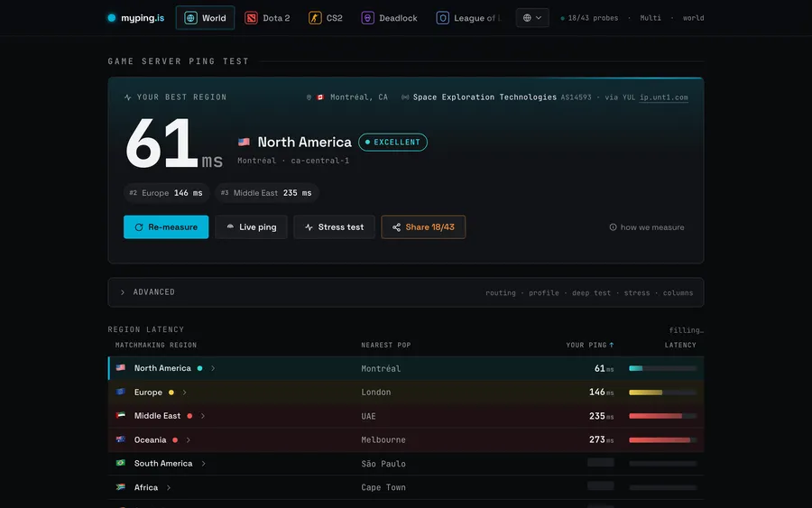Expand the Europe row chevron
The image size is (812, 508).
point(184,393)
